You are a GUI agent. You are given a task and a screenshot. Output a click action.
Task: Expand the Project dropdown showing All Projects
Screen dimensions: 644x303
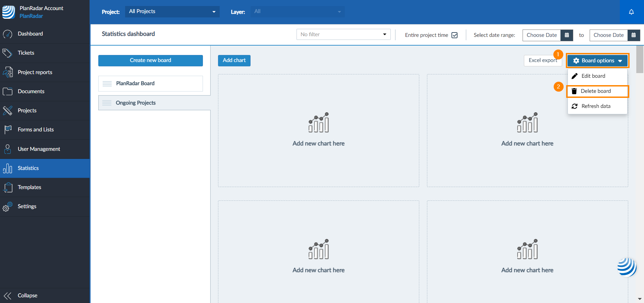click(172, 12)
